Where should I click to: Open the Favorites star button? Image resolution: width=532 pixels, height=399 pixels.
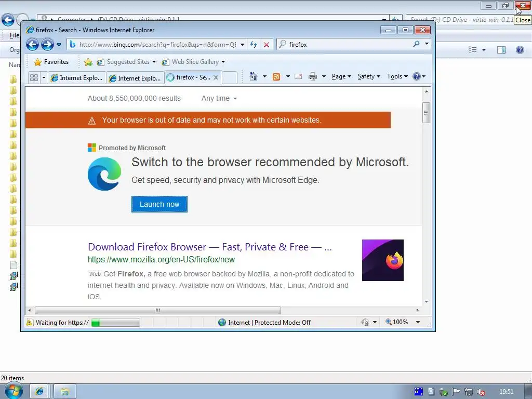tap(51, 62)
